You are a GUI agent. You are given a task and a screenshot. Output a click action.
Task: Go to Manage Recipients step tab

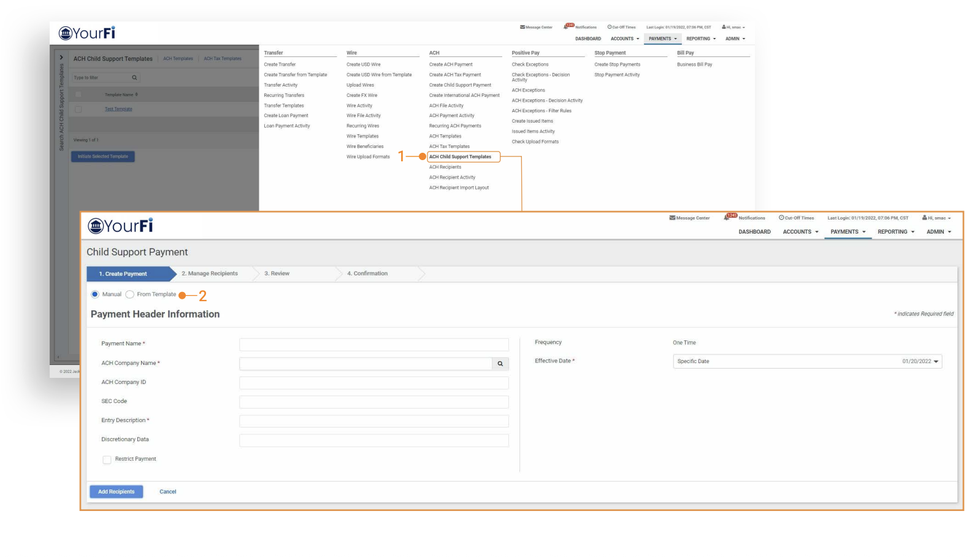click(210, 274)
